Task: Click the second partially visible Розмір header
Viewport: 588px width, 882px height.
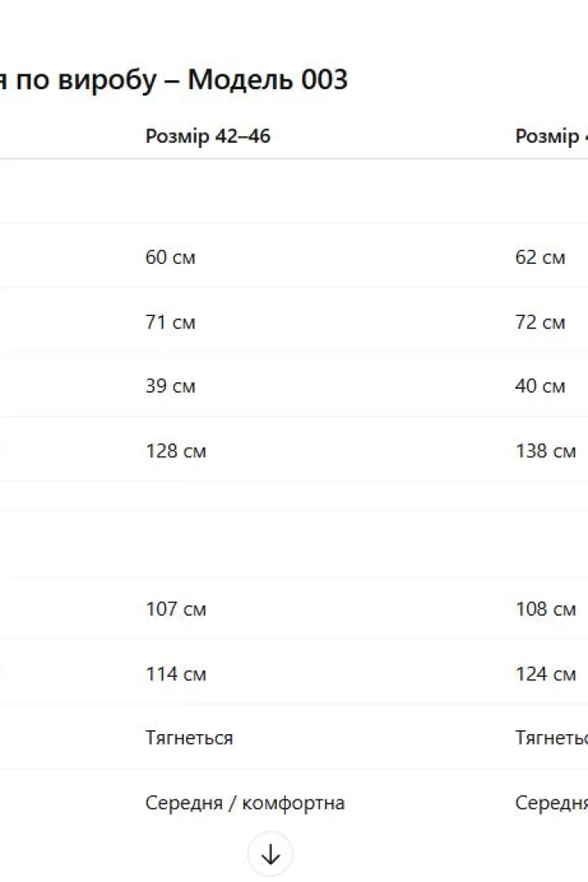Action: (551, 136)
